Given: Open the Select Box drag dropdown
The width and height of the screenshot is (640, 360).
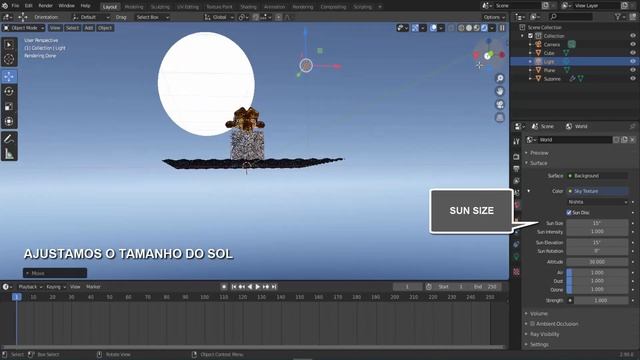Looking at the screenshot, I should click(x=152, y=17).
